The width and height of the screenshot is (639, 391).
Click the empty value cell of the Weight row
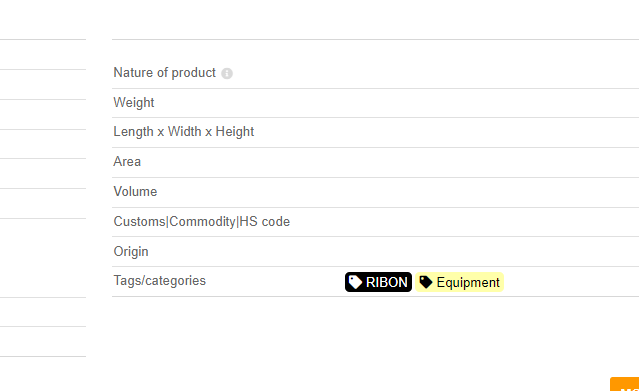click(491, 103)
